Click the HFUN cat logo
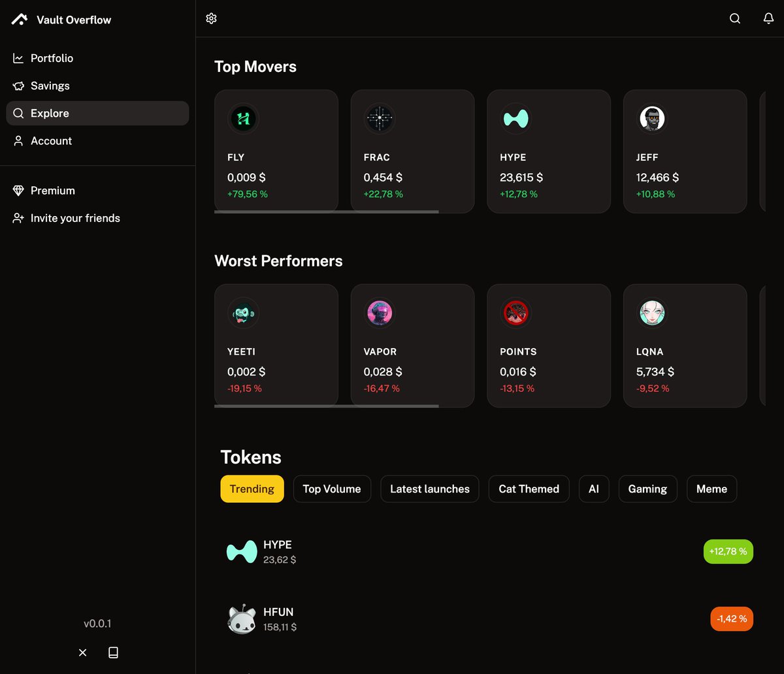This screenshot has height=674, width=784. 242,618
